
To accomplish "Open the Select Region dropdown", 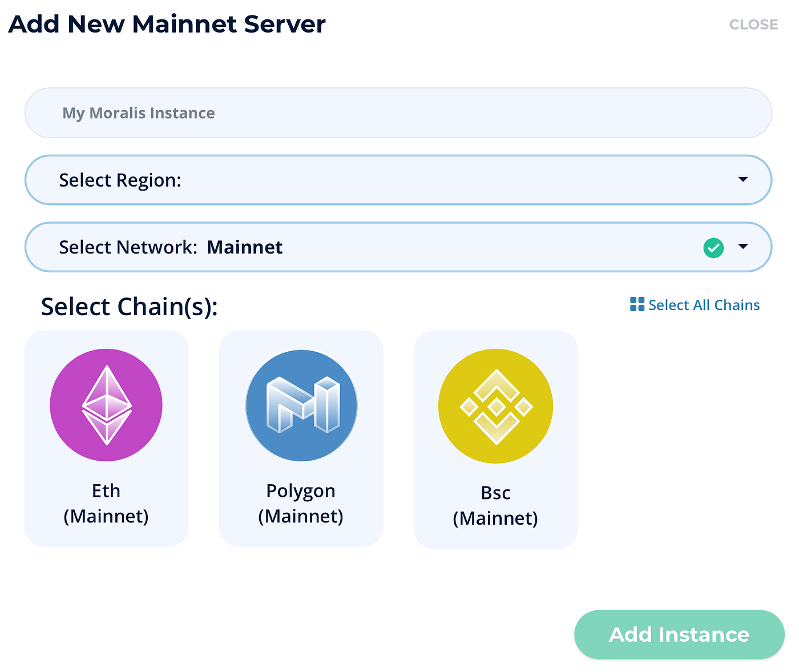I will point(398,180).
